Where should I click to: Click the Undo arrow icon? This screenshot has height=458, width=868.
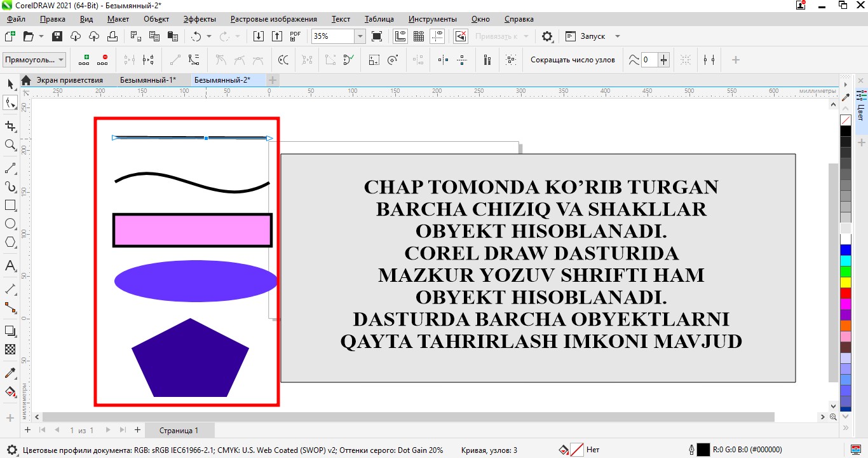(x=196, y=36)
